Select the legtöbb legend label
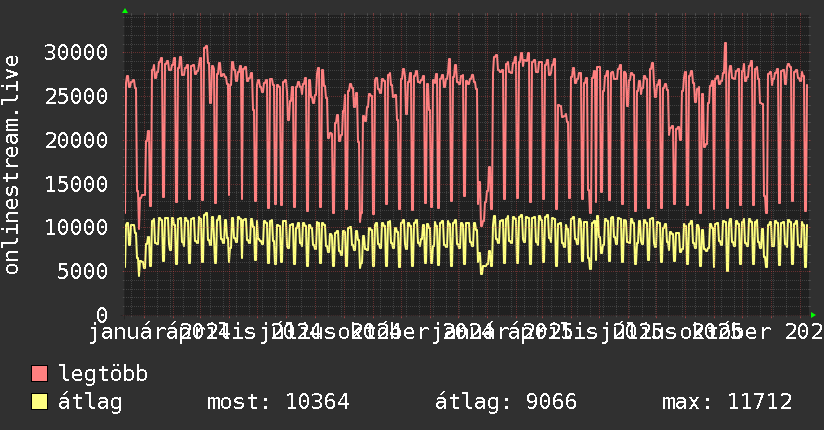Viewport: 824px width, 430px height. 103,374
